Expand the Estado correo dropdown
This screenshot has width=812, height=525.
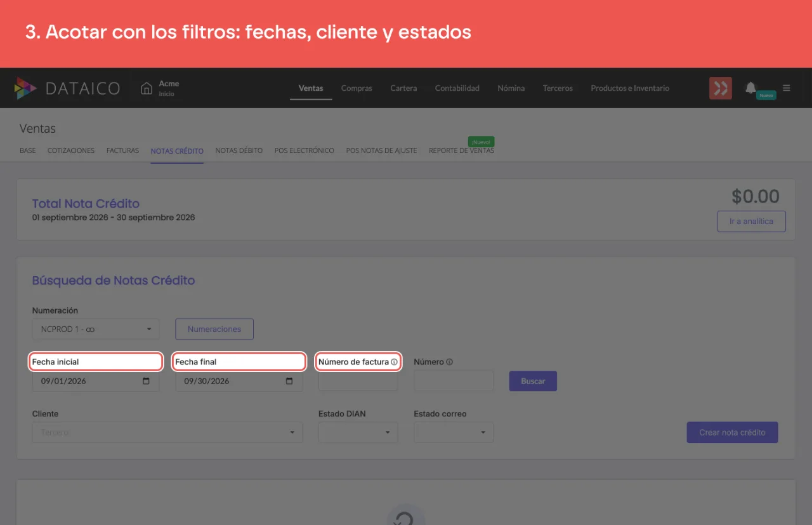pyautogui.click(x=454, y=432)
